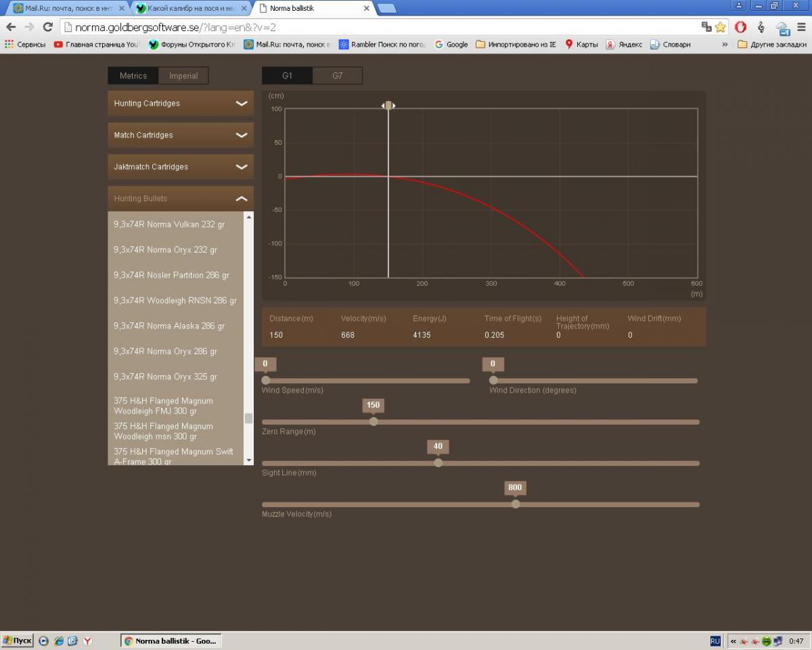Viewport: 812px width, 650px height.
Task: Open the Chrome menu (three lines)
Action: click(x=801, y=27)
